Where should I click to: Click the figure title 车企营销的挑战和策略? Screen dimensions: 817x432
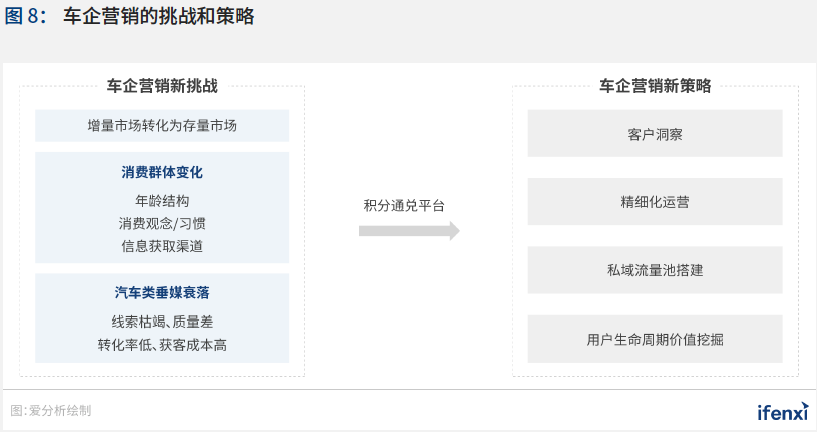coord(158,17)
